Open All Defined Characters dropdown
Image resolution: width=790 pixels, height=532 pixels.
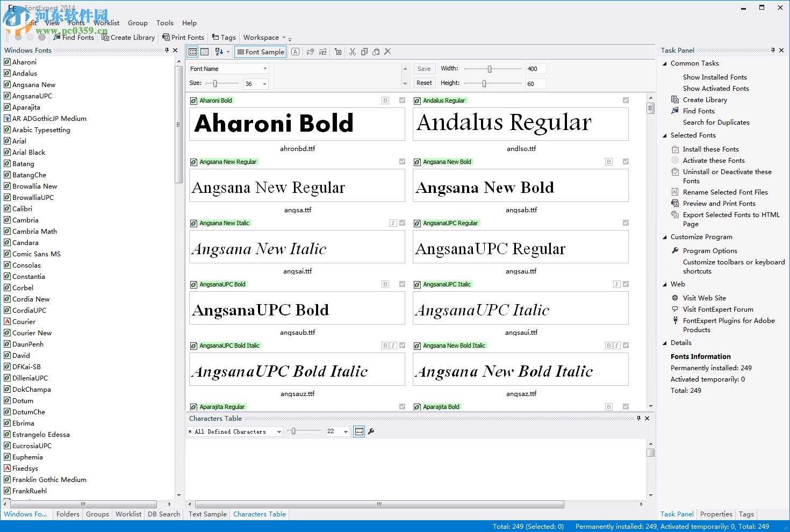[x=278, y=432]
